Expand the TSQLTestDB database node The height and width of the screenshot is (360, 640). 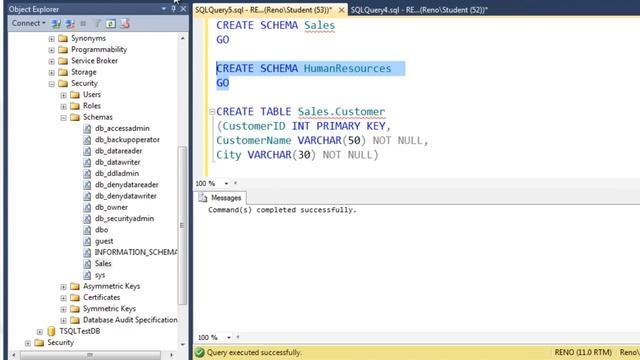pyautogui.click(x=40, y=331)
